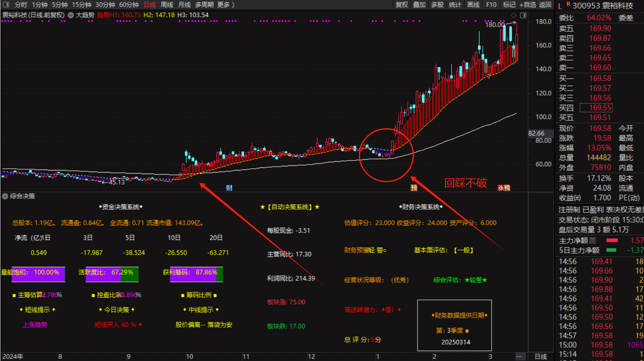Add stock via +自选 button
The height and width of the screenshot is (361, 644).
pyautogui.click(x=528, y=5)
